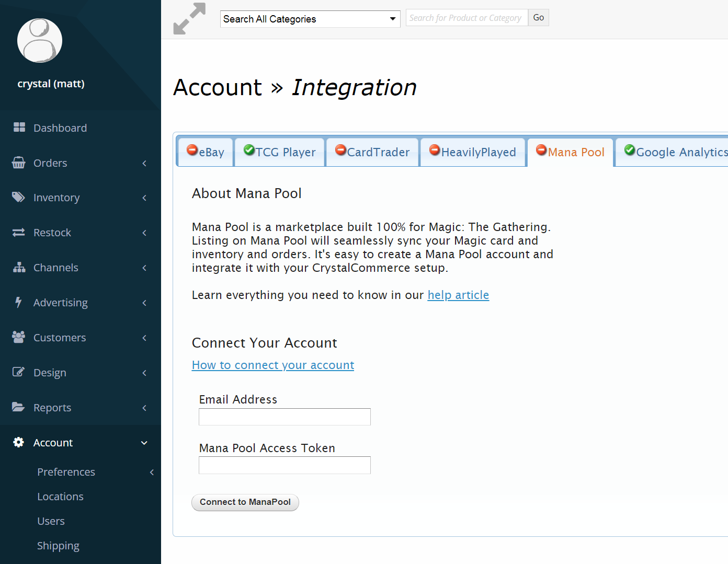
Task: Click the expand fullscreen arrows icon
Action: point(189,19)
